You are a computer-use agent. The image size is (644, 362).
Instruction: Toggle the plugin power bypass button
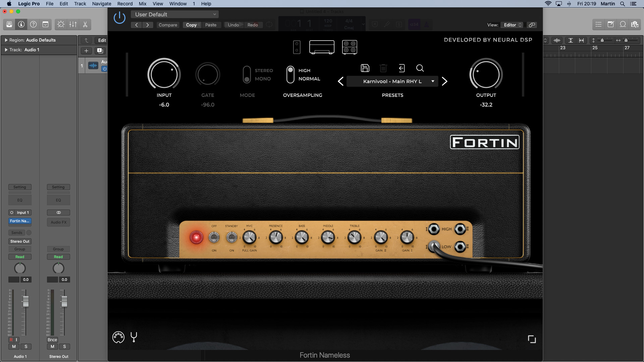119,17
